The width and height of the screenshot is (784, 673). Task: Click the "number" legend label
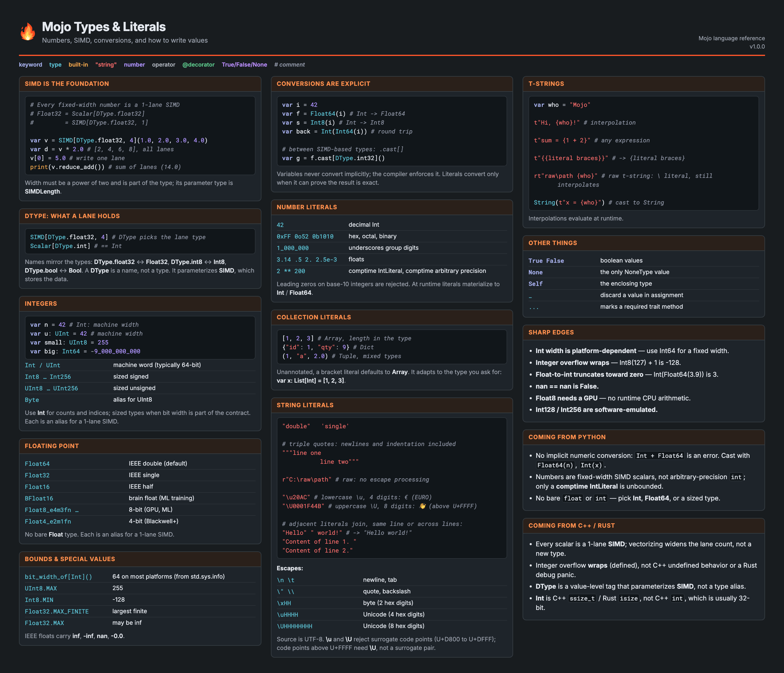(134, 65)
